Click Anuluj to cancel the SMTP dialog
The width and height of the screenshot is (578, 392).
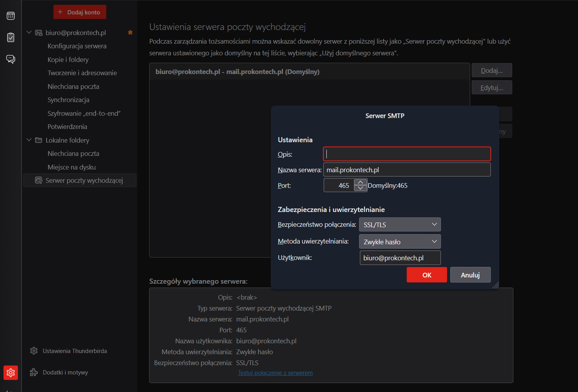[470, 275]
